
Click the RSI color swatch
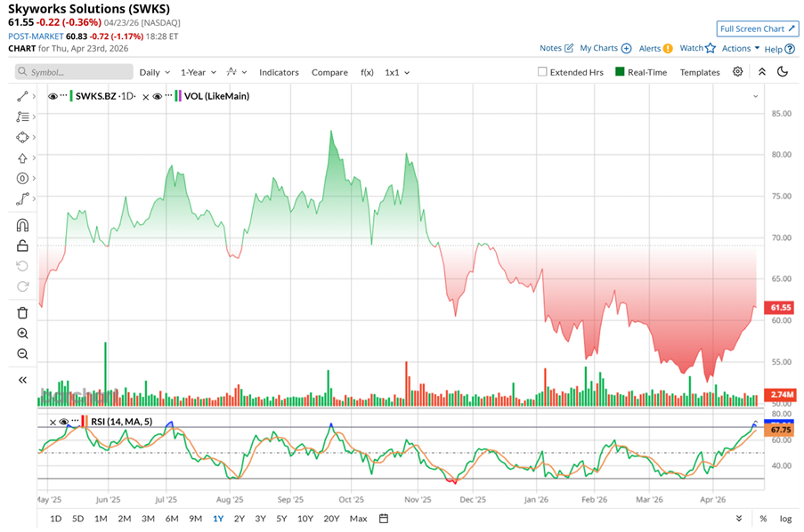pyautogui.click(x=85, y=422)
